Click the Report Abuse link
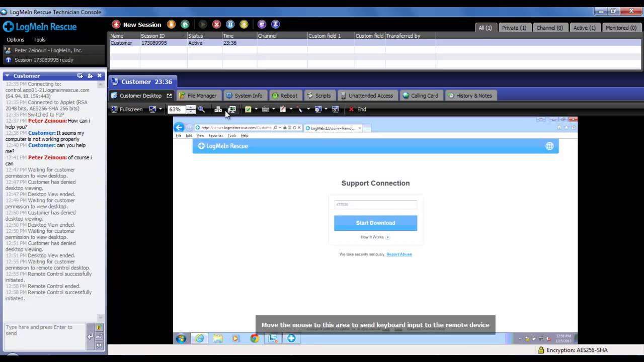Screen dimensions: 644x362 click(x=399, y=254)
